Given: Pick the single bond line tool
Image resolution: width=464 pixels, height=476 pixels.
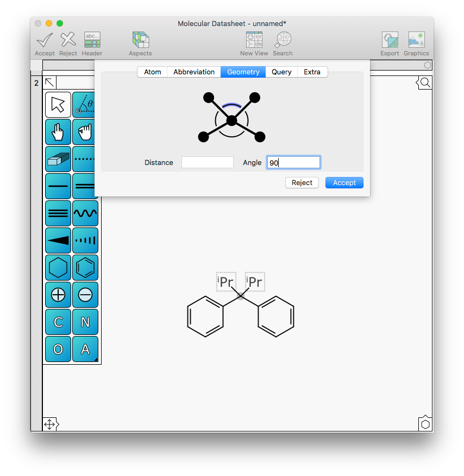Looking at the screenshot, I should 58,186.
